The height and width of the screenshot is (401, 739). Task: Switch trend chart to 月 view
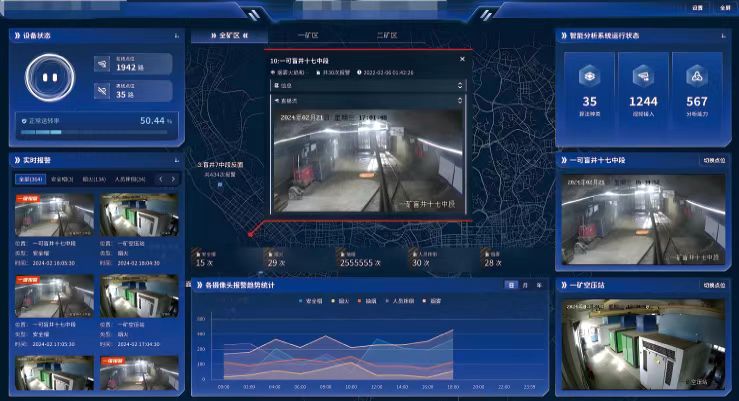pyautogui.click(x=525, y=285)
